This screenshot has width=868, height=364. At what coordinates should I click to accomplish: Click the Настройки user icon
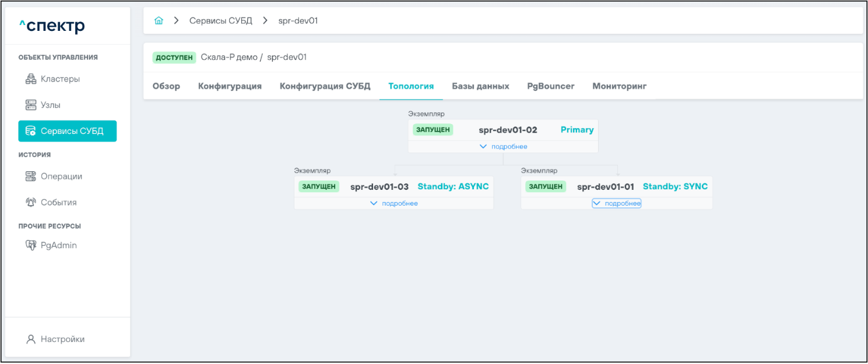(31, 339)
